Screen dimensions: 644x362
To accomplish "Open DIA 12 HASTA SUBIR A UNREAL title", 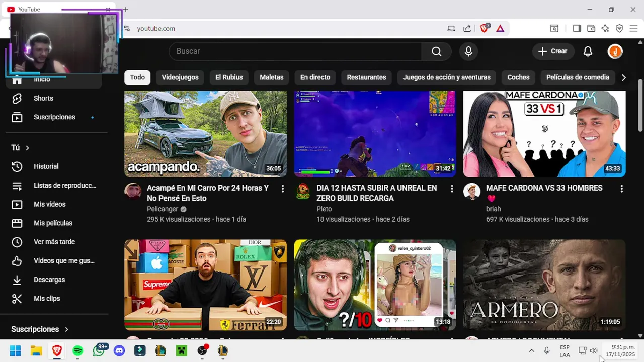I will coord(376,193).
